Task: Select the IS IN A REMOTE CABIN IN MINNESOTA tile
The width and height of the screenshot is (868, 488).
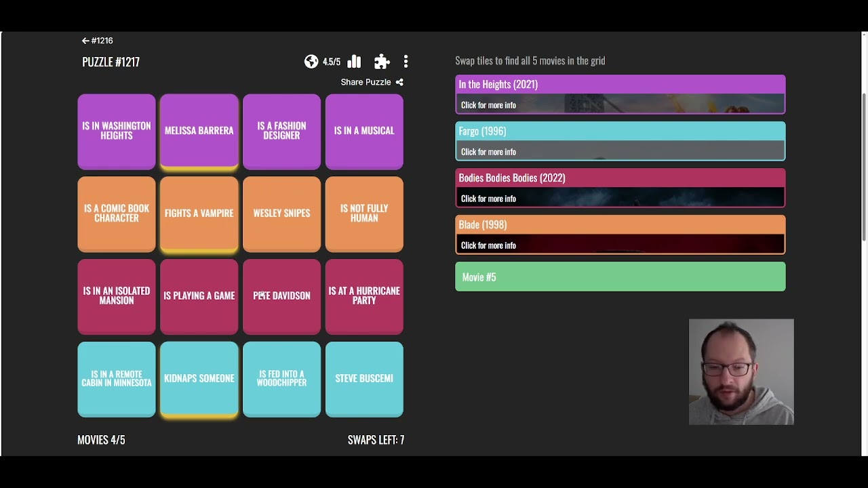Action: 117,380
